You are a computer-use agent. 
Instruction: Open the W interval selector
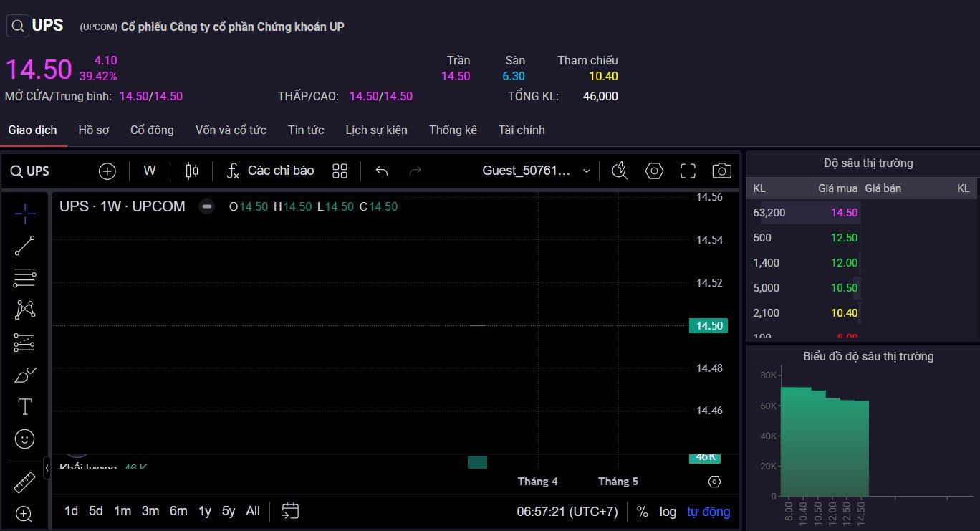pos(149,171)
